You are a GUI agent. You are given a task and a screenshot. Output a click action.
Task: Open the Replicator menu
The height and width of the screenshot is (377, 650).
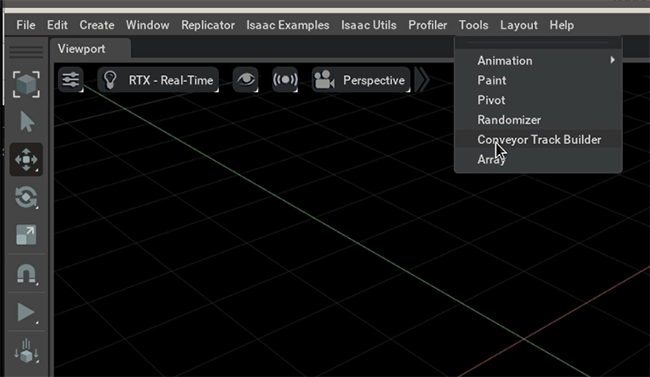tap(208, 25)
